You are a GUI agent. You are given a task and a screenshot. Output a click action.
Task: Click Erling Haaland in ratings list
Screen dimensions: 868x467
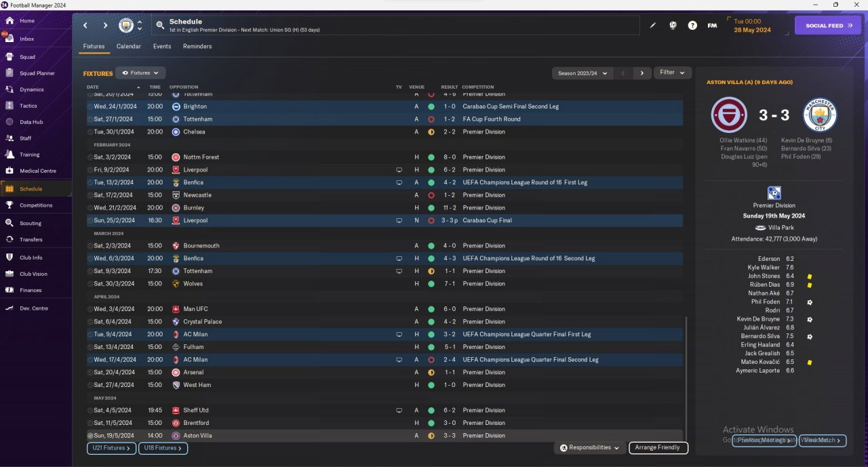(x=759, y=345)
